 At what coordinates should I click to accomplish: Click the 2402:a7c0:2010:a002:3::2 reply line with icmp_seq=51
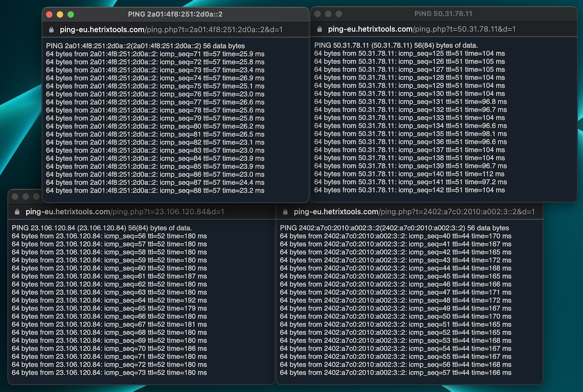tap(396, 325)
